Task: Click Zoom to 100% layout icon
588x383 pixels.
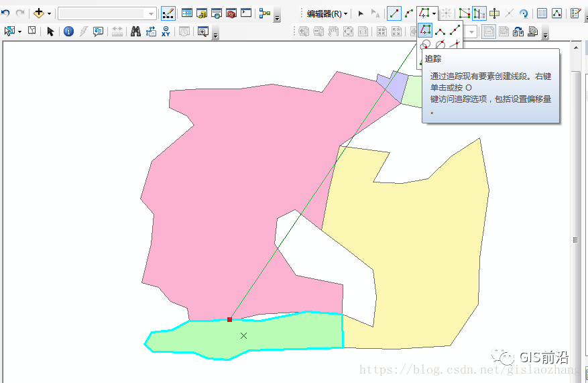Action: click(363, 32)
